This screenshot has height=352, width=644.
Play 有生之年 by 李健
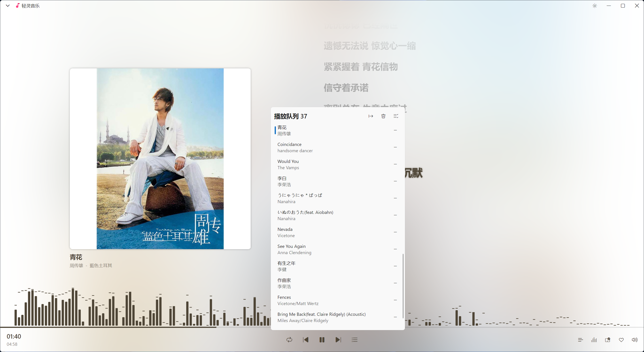pos(337,266)
